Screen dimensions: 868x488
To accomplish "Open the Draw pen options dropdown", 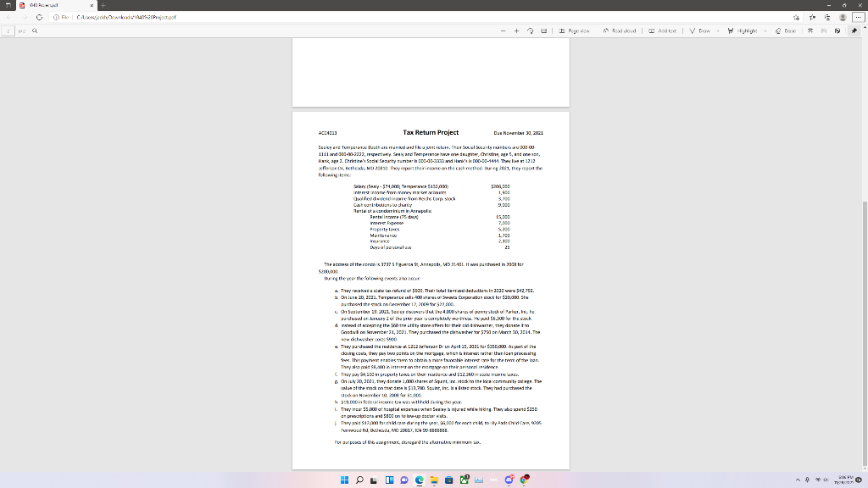I will point(718,30).
